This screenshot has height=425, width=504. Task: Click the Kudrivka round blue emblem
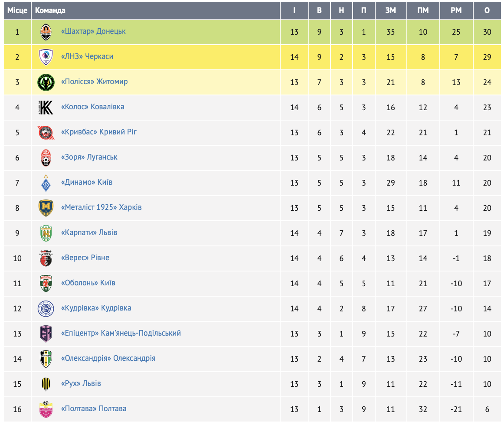tap(46, 309)
